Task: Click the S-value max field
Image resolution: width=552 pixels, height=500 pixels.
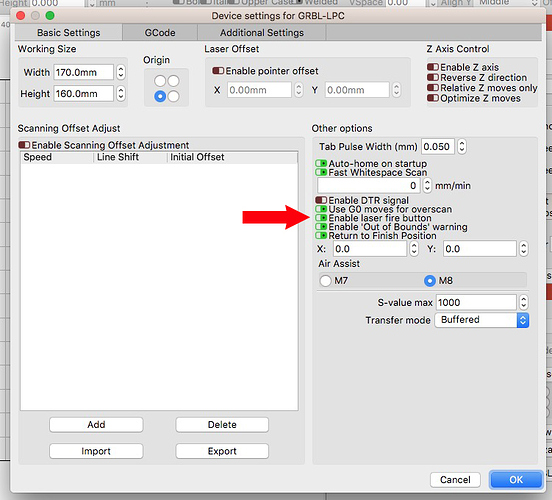Action: point(476,302)
